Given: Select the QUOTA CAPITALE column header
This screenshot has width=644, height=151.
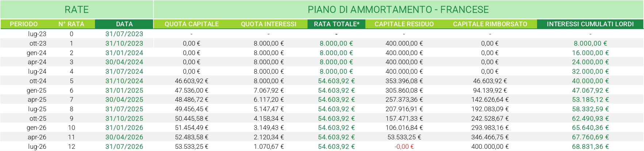Looking at the screenshot, I should pyautogui.click(x=192, y=24).
